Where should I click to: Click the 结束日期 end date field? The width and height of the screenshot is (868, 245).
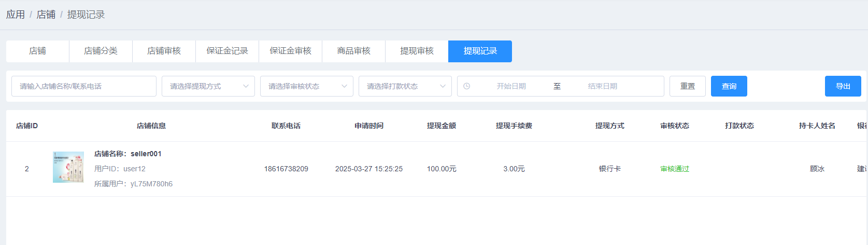click(x=602, y=86)
